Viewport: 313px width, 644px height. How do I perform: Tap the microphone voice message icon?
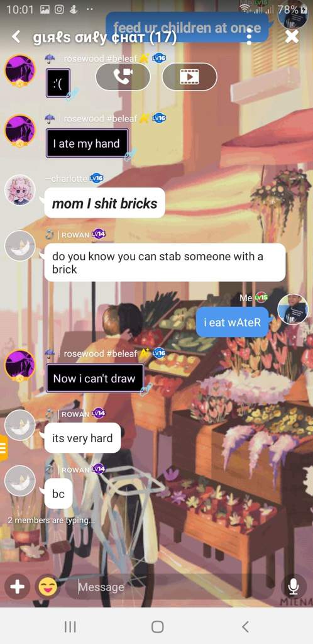(294, 587)
